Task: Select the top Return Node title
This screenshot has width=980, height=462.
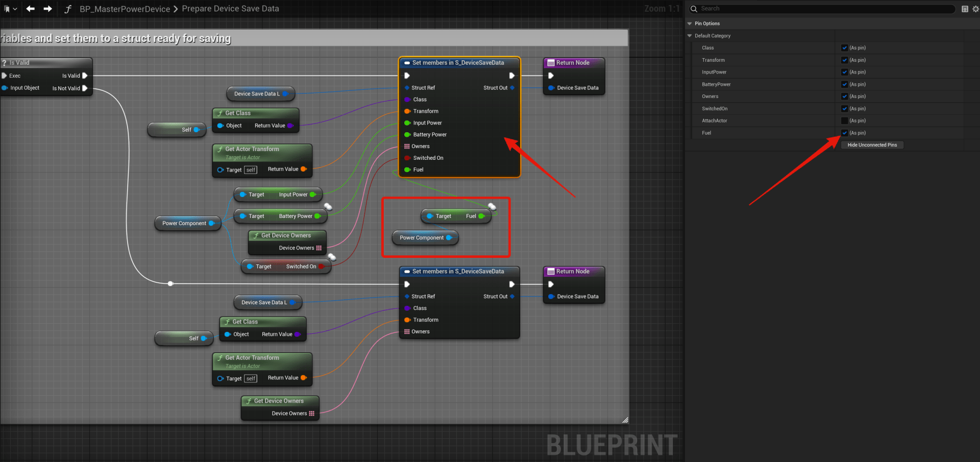Action: click(x=573, y=63)
